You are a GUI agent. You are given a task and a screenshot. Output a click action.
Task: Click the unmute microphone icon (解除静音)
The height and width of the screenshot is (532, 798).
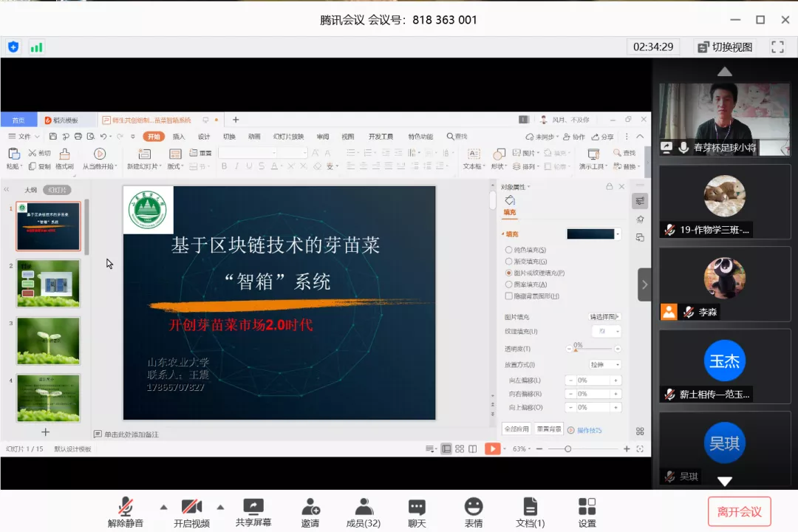(x=126, y=507)
